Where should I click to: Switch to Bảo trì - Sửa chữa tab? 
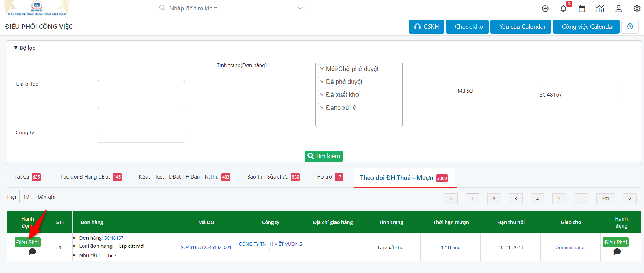pyautogui.click(x=274, y=177)
